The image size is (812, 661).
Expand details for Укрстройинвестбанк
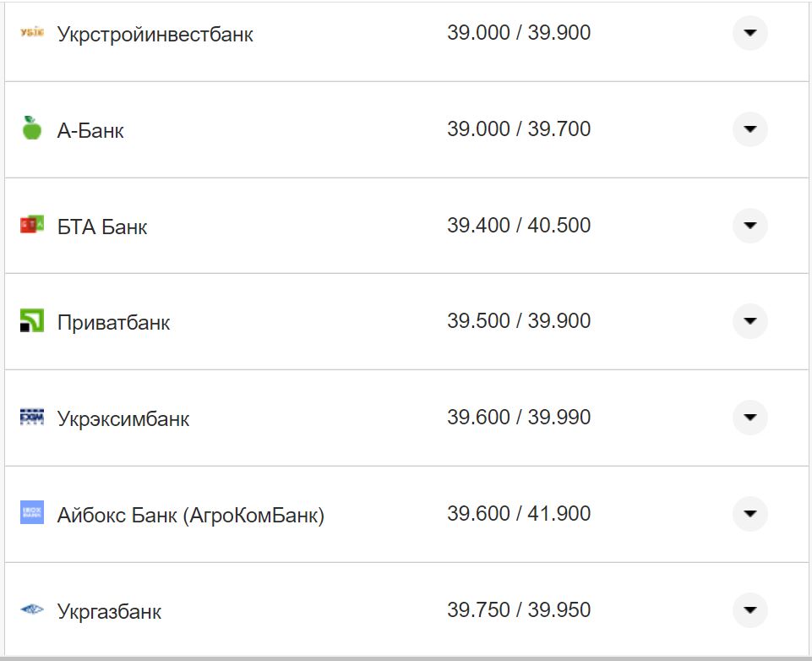pos(749,34)
